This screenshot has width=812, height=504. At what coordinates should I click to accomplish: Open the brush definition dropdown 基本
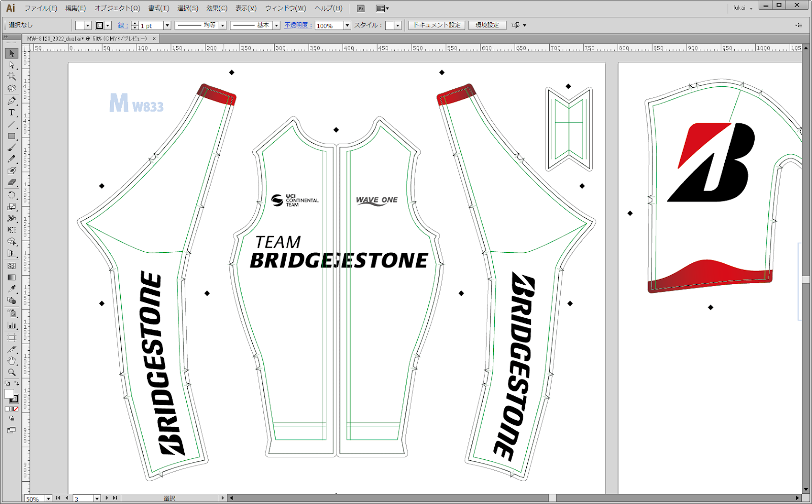coord(277,25)
